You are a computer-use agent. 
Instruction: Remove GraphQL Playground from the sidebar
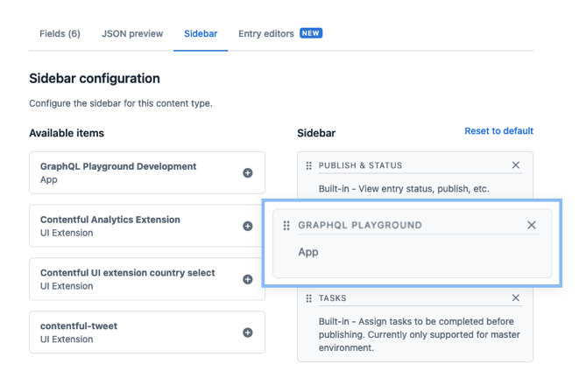click(532, 225)
